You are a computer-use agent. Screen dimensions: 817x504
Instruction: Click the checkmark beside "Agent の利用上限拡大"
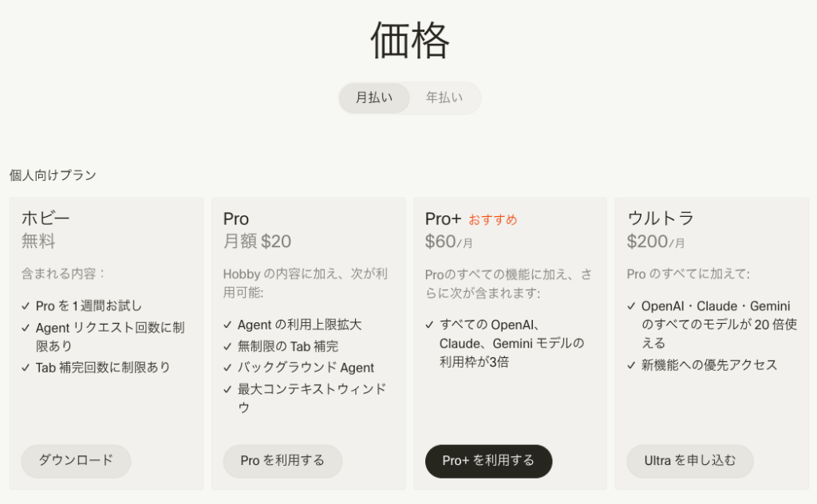tap(227, 325)
